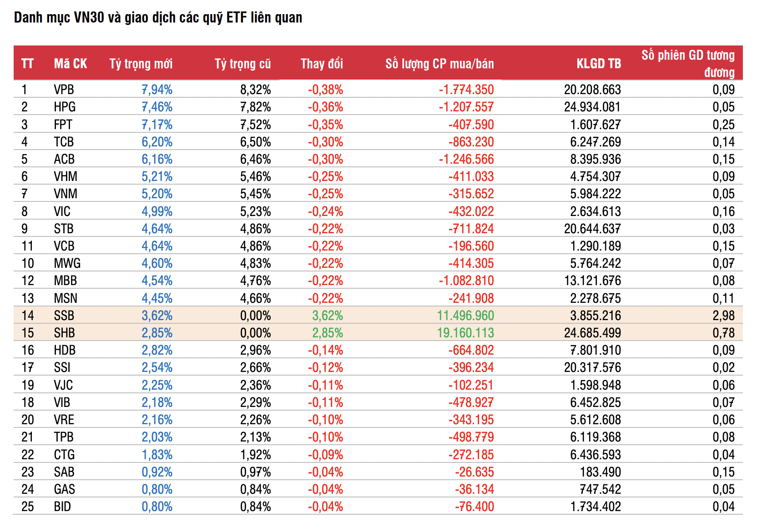The image size is (757, 532).
Task: Select the SHB ticker cell
Action: click(x=64, y=333)
